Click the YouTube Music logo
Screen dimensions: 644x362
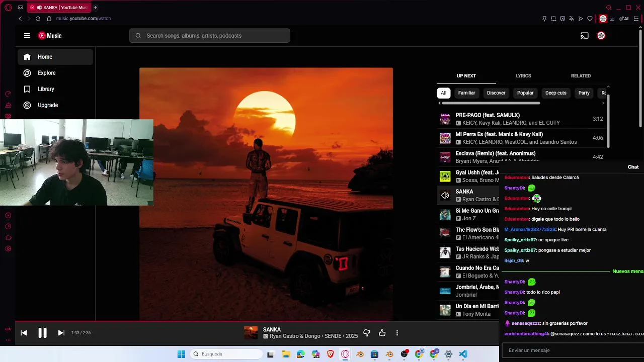point(50,36)
